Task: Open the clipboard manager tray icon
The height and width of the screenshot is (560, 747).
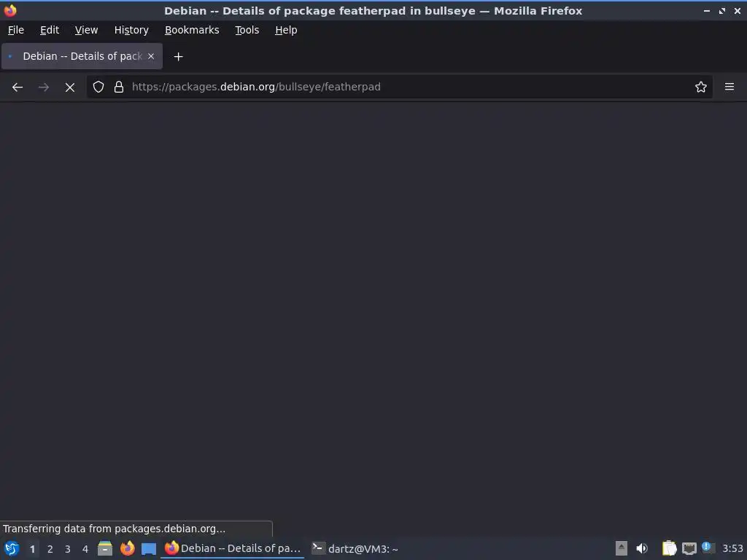Action: point(670,548)
